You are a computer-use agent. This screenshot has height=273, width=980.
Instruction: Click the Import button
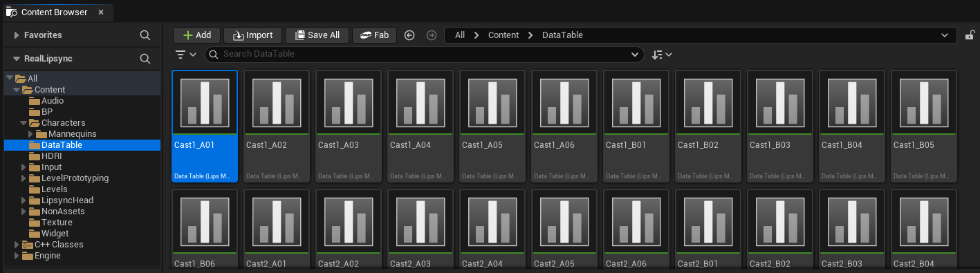tap(252, 35)
